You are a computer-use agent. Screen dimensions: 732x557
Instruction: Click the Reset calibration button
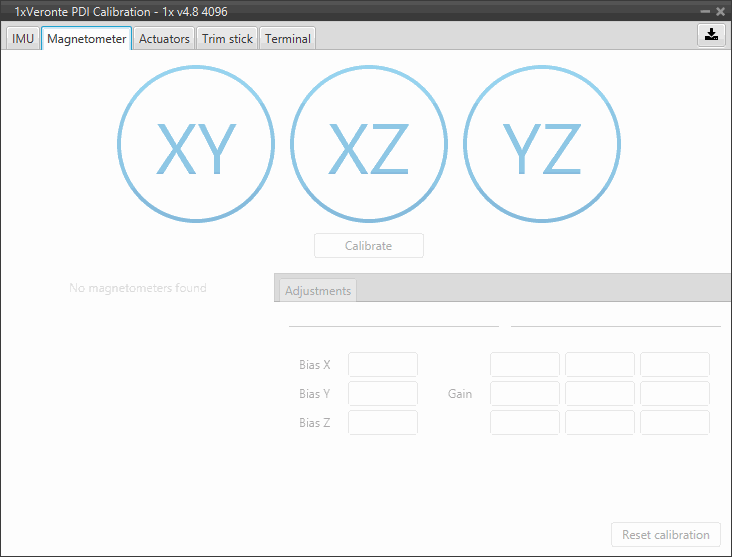coord(665,535)
